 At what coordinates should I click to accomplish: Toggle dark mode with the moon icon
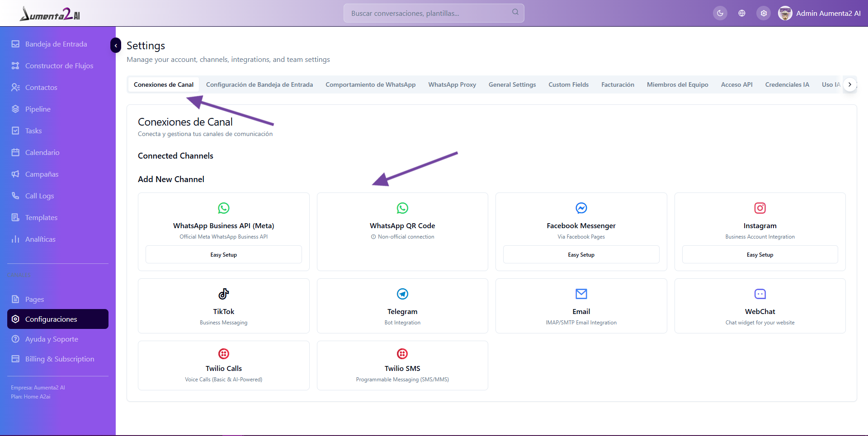click(720, 13)
